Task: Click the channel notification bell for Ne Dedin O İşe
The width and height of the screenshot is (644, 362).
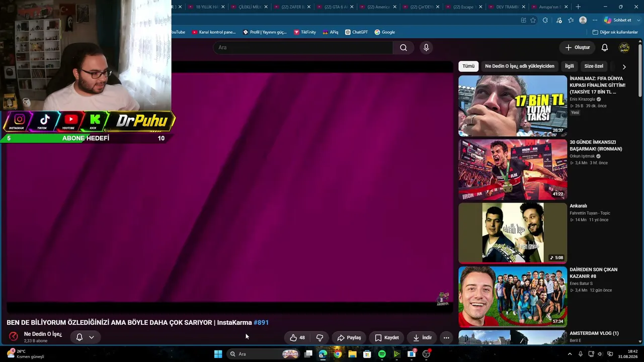Action: pyautogui.click(x=79, y=337)
